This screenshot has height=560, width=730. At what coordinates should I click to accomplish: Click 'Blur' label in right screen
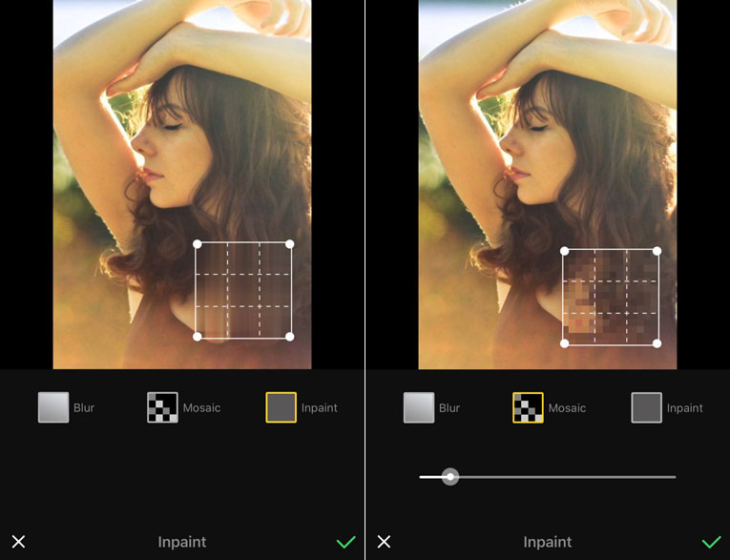pos(449,407)
